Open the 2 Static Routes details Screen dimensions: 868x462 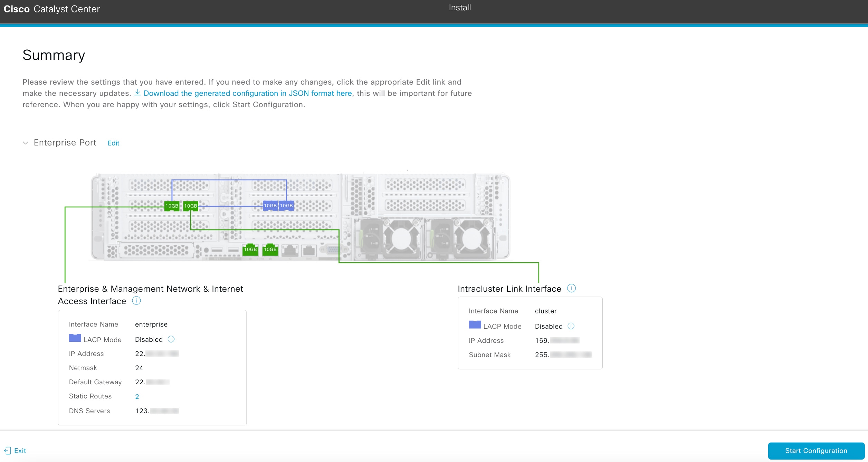(137, 396)
